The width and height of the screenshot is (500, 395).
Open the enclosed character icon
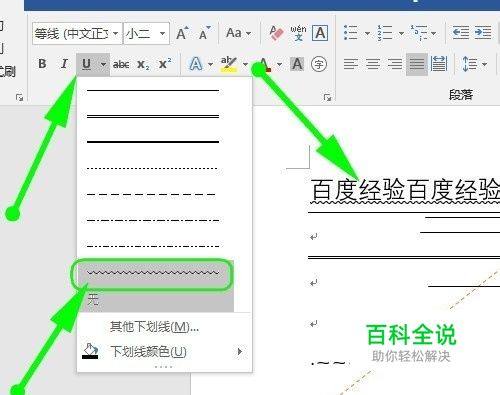pos(319,64)
